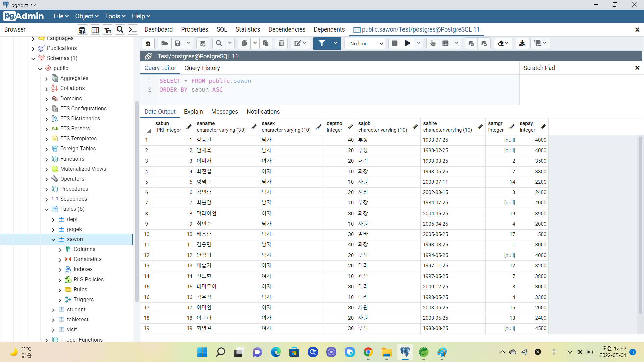Close the Scratch Pad panel

point(637,68)
